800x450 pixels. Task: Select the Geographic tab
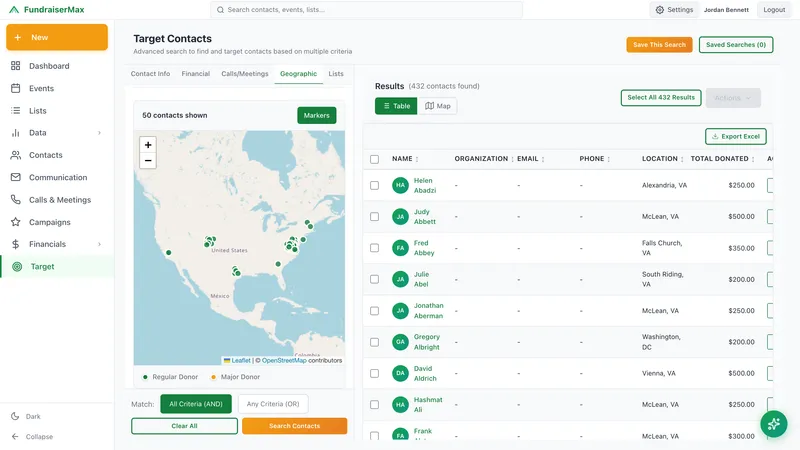click(298, 73)
